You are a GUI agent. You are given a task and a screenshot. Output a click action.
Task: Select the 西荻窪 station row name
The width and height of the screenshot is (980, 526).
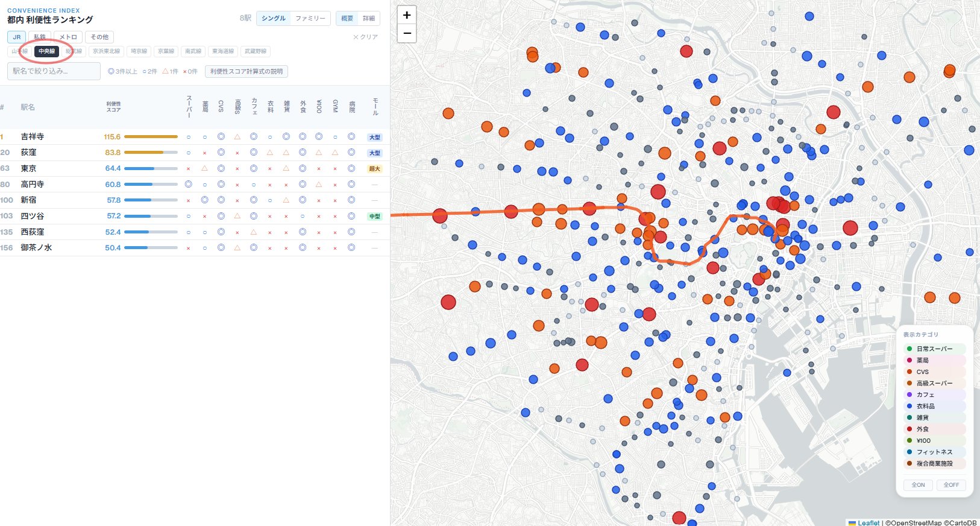pyautogui.click(x=33, y=232)
